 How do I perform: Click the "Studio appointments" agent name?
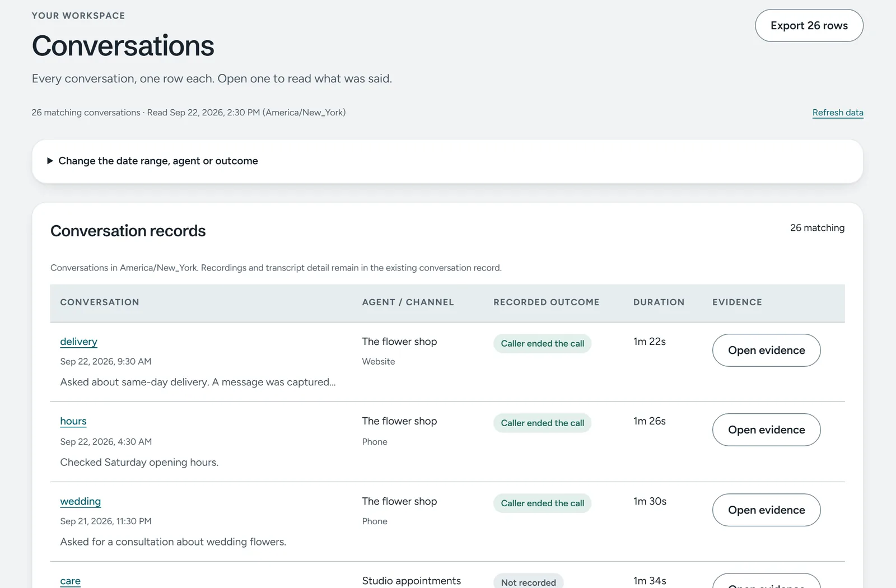(x=412, y=581)
